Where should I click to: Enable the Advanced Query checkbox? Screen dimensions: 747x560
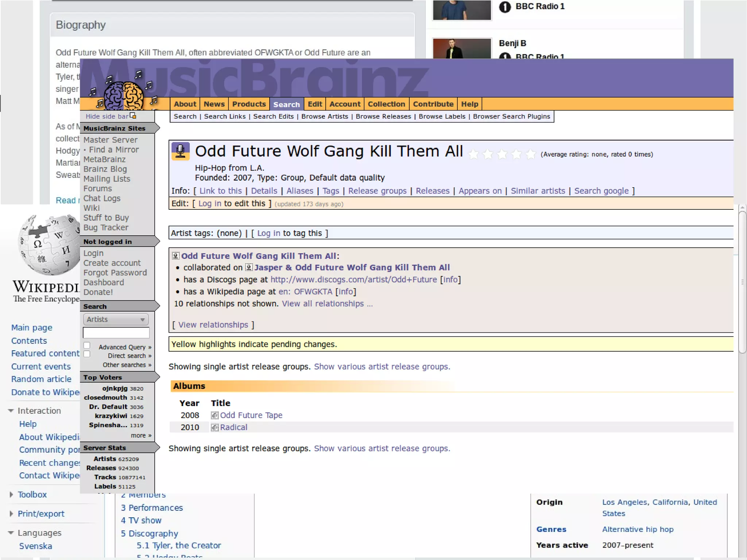click(87, 345)
